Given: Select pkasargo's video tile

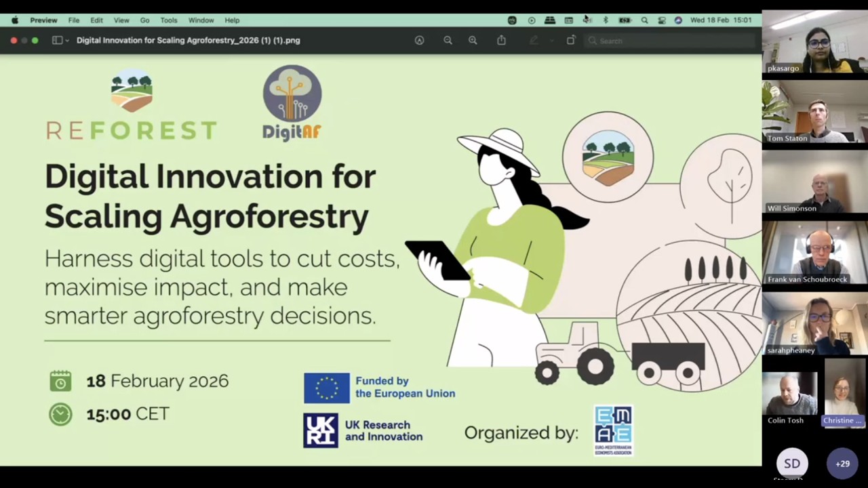Looking at the screenshot, I should pyautogui.click(x=814, y=41).
